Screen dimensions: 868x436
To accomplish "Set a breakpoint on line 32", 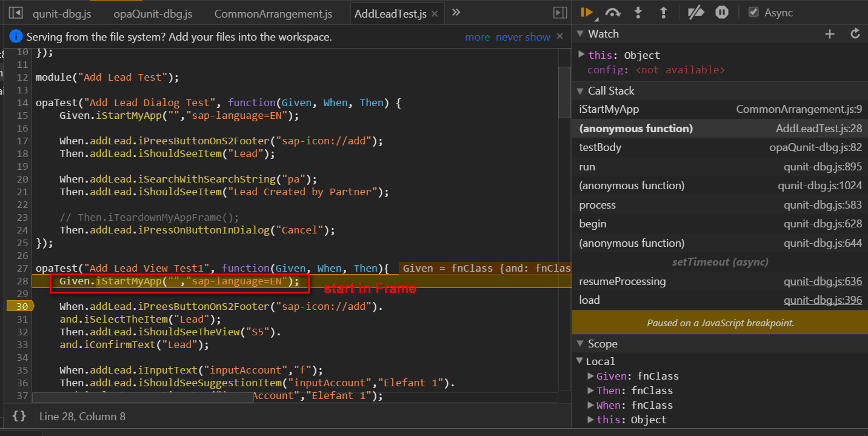I will click(22, 332).
